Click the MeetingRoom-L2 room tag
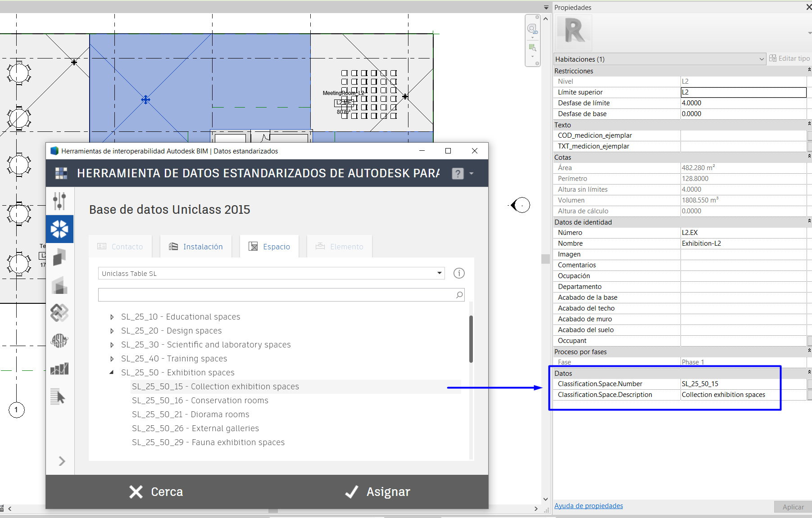812x518 pixels. (x=343, y=102)
